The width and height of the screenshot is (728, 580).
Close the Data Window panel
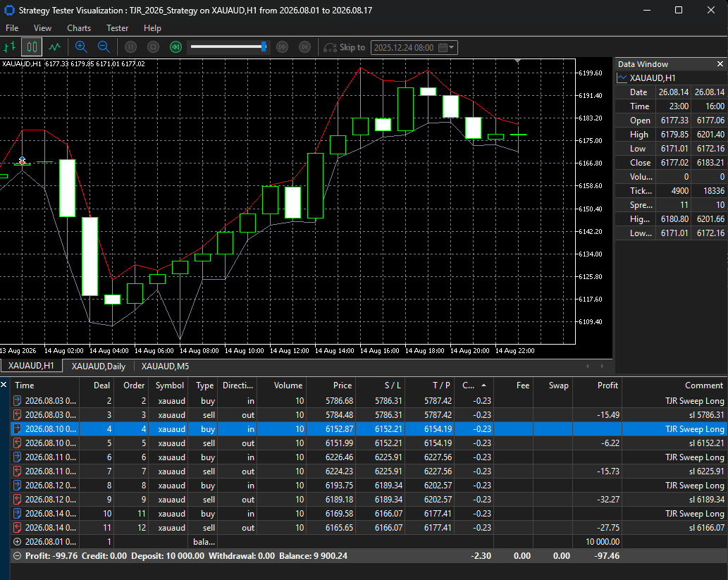pyautogui.click(x=720, y=64)
